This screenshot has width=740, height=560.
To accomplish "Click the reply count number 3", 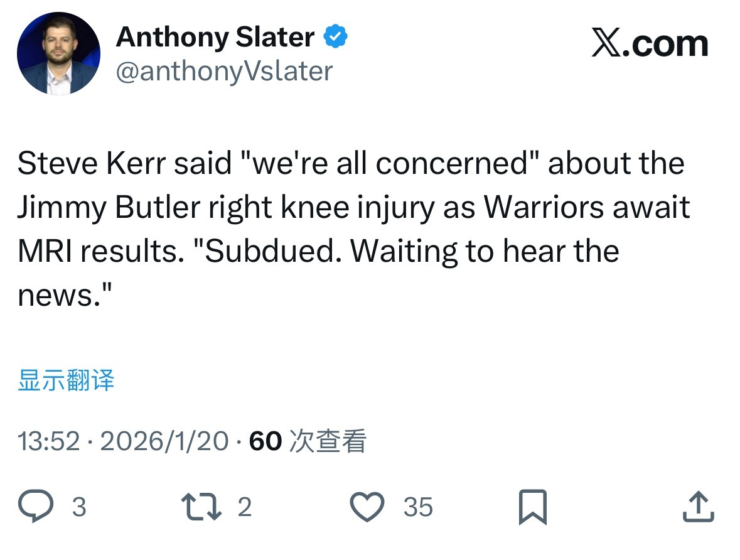I will click(x=78, y=507).
